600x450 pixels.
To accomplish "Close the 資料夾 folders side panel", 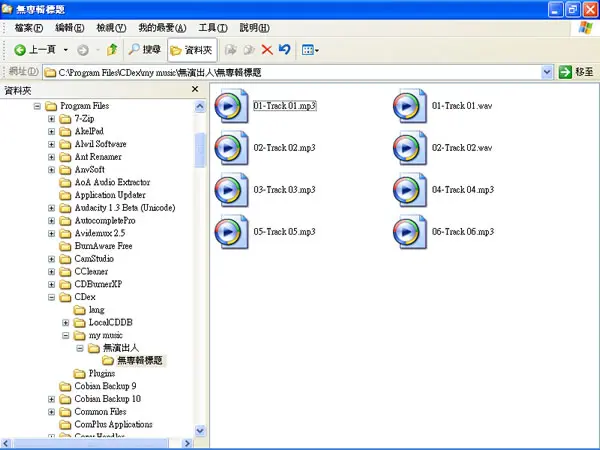I will (x=195, y=89).
